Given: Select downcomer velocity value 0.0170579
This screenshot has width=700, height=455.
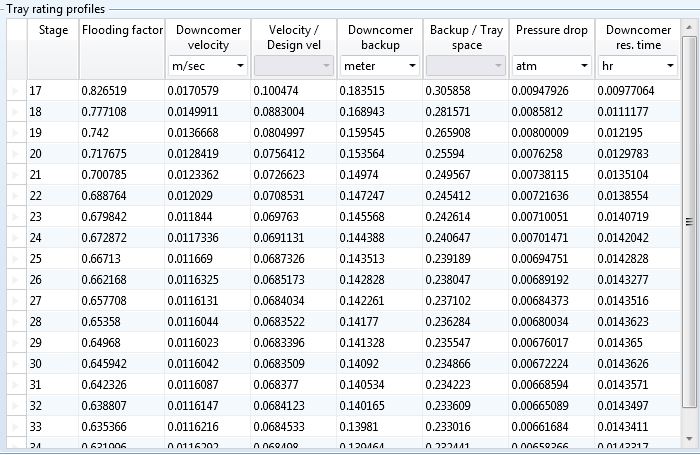Looking at the screenshot, I should 208,91.
